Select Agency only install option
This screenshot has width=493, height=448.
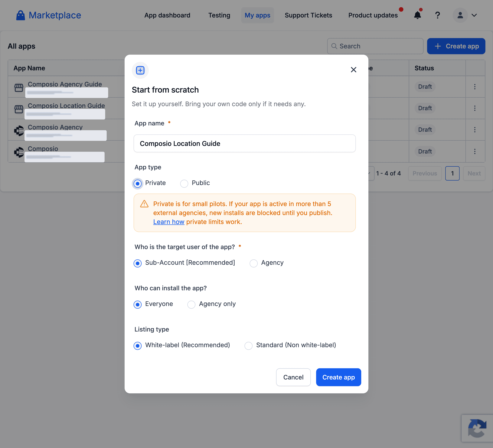pos(191,304)
